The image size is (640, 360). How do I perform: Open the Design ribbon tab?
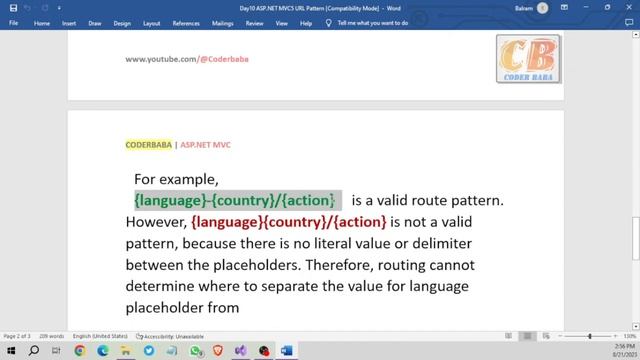tap(122, 23)
